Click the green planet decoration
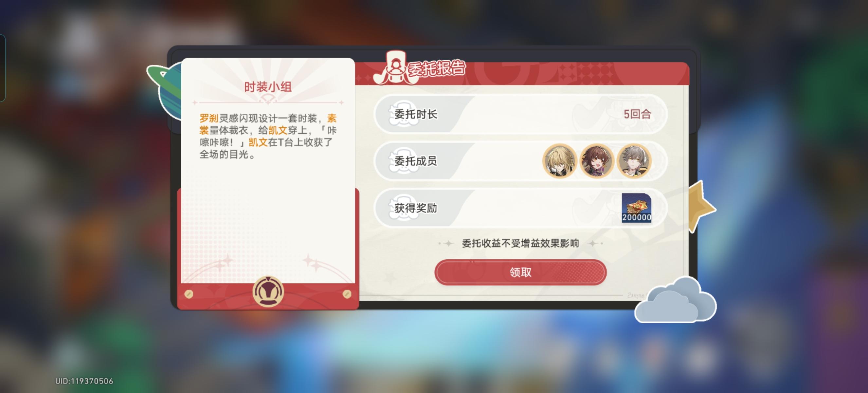This screenshot has height=393, width=868. coord(165,88)
